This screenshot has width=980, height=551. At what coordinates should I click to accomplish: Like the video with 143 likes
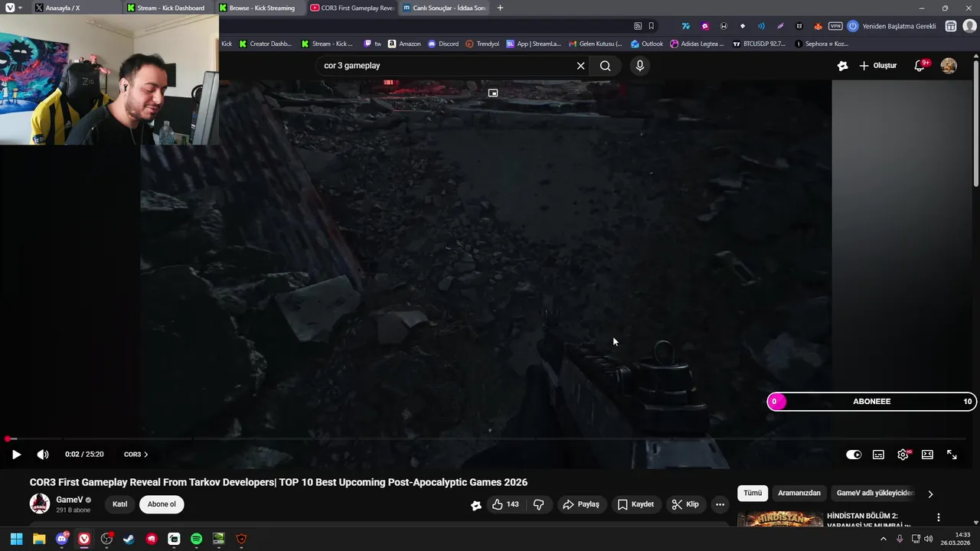(x=505, y=504)
